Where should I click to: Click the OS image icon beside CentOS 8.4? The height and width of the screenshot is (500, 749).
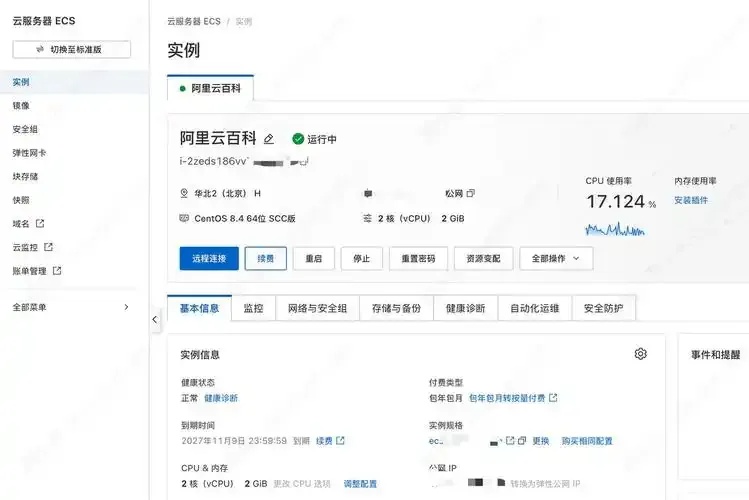184,218
